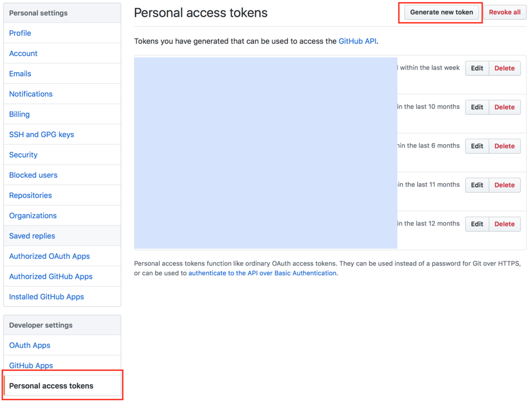Navigate to Organizations settings
Image resolution: width=532 pixels, height=405 pixels.
33,215
